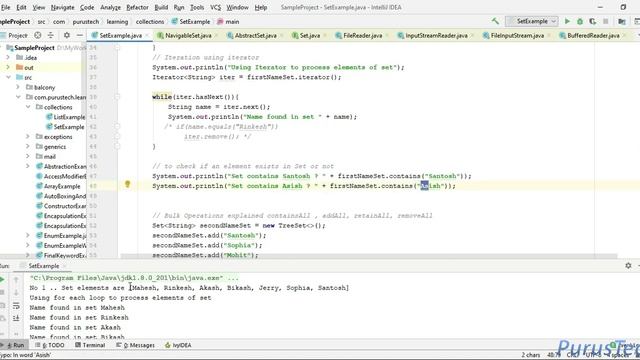
Task: Open the Refactor menu
Action: click(137, 7)
